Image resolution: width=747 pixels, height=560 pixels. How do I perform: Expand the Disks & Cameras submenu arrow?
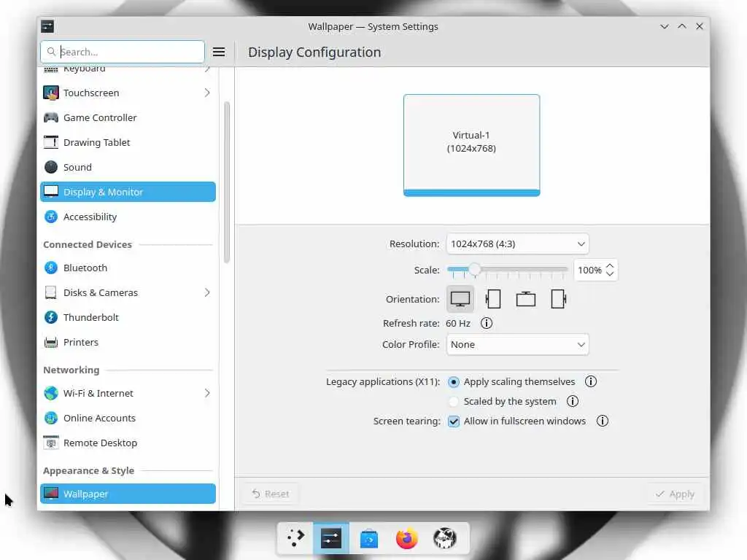click(x=207, y=292)
